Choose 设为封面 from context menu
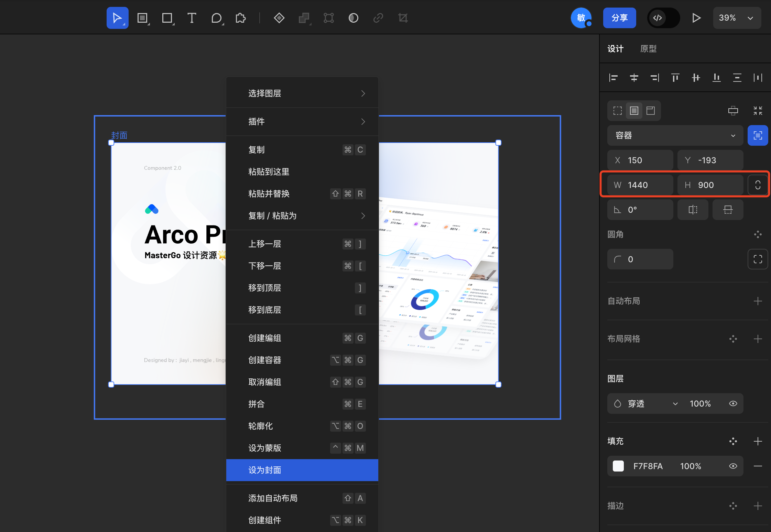The width and height of the screenshot is (771, 532). click(x=302, y=470)
